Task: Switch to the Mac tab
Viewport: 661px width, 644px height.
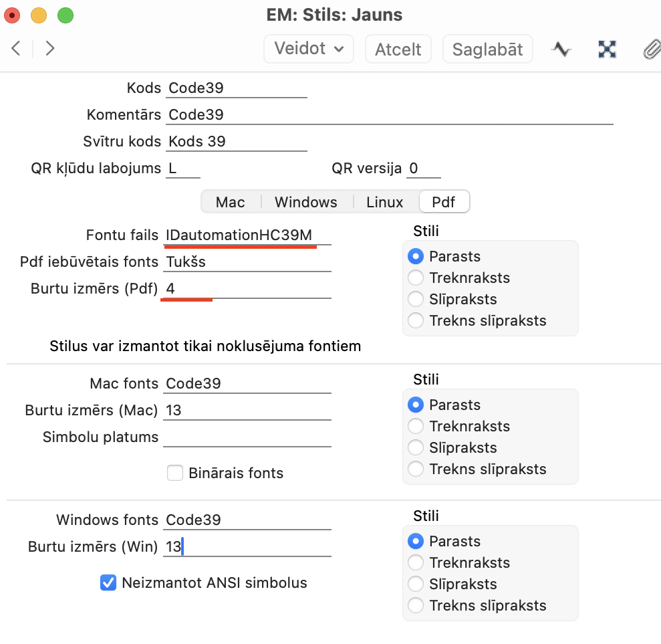Action: (x=230, y=202)
